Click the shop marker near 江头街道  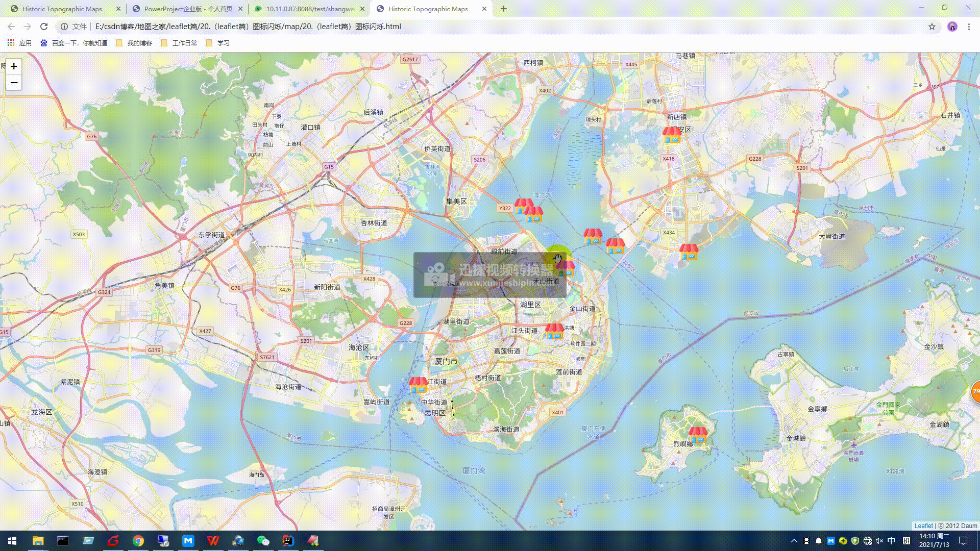[x=554, y=331]
